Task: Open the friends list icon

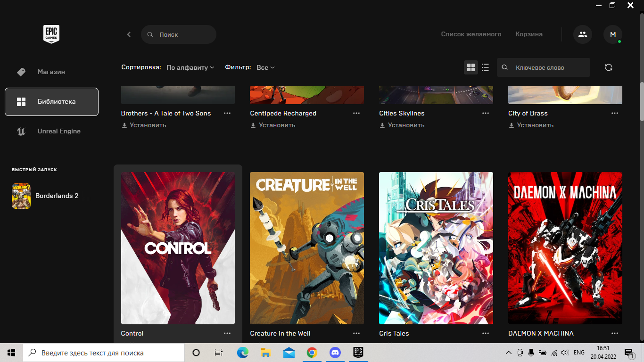Action: 583,34
